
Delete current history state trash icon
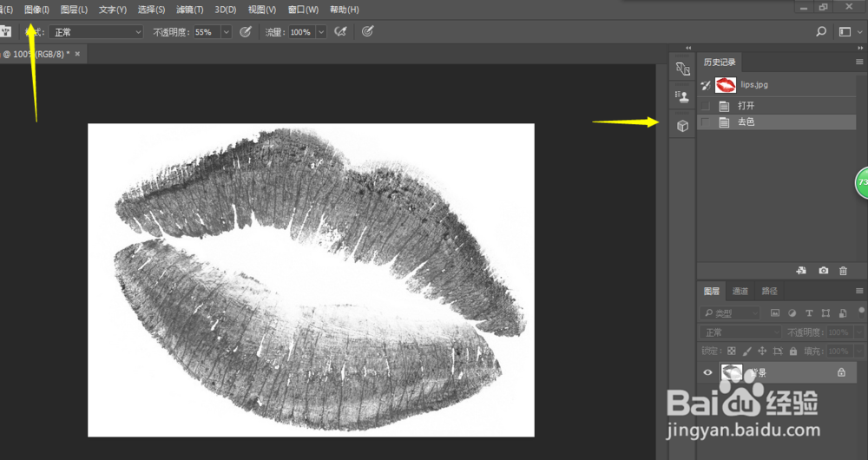point(843,270)
